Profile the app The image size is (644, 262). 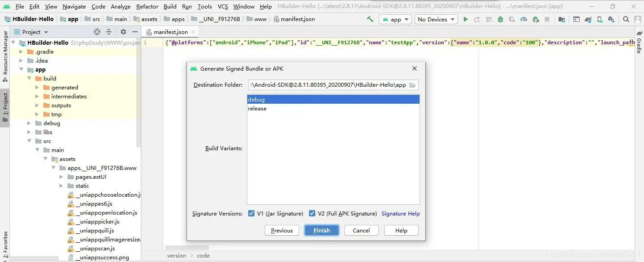(523, 19)
